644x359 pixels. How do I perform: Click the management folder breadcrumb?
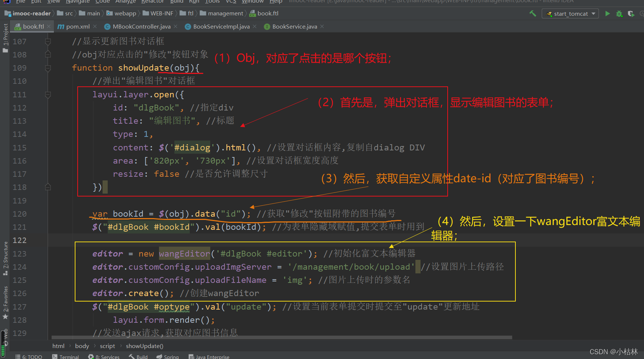pyautogui.click(x=222, y=14)
